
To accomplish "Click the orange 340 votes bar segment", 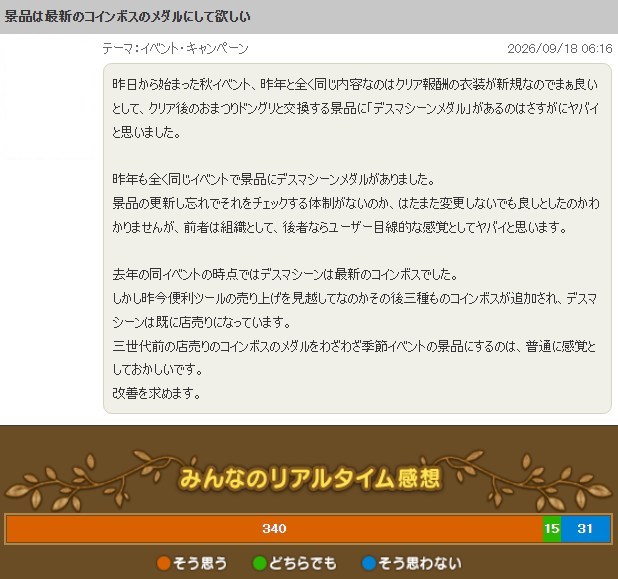I will point(275,529).
